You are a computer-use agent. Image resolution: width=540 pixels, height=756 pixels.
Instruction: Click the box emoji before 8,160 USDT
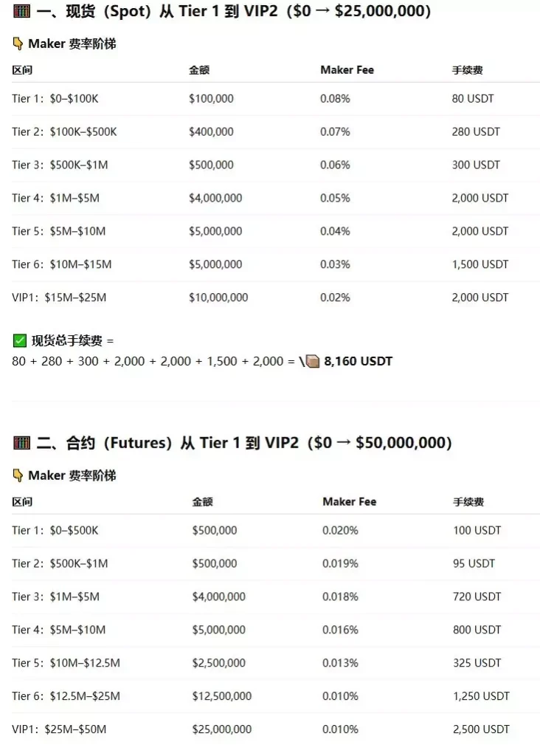click(x=312, y=362)
